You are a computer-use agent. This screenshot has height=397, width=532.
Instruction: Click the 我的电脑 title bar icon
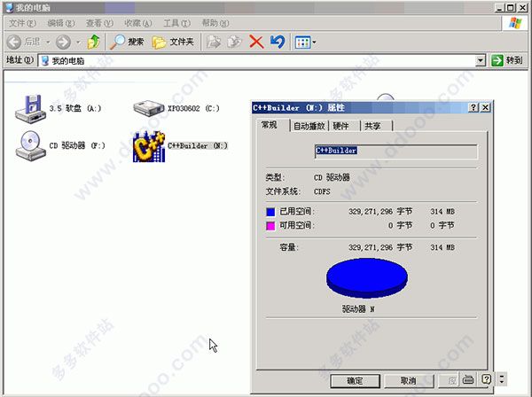point(10,7)
